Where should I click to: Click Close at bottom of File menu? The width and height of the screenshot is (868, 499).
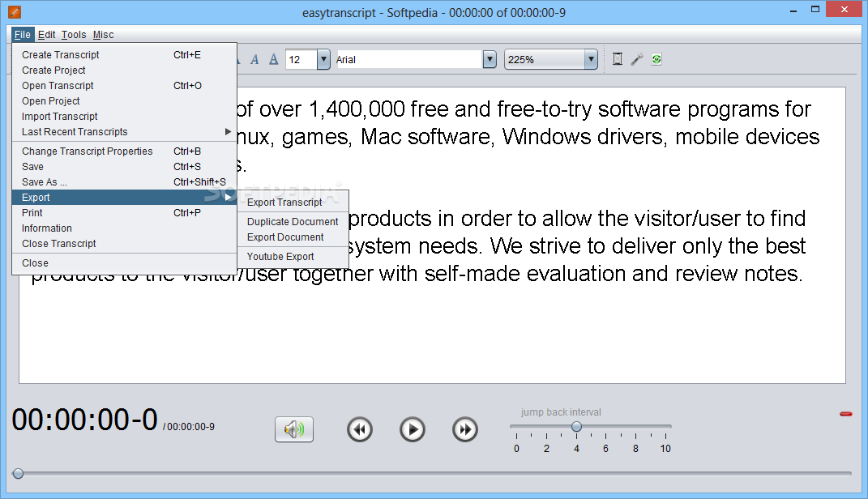[124, 263]
